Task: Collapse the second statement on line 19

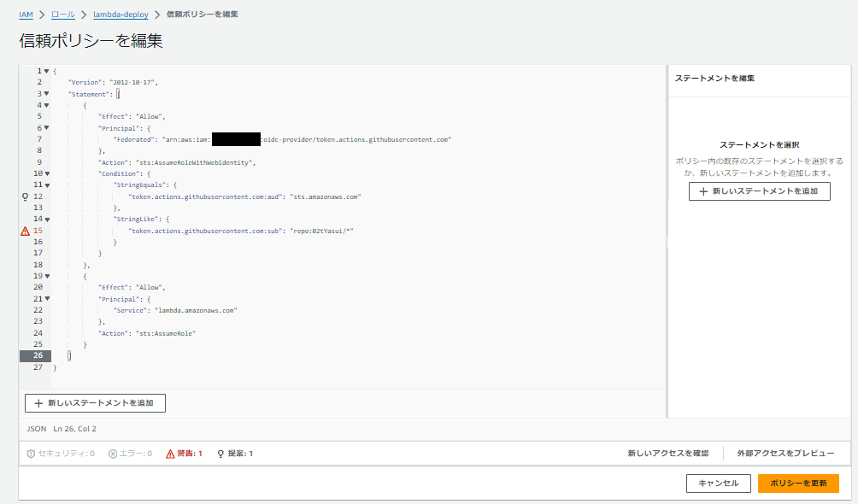Action: pyautogui.click(x=48, y=276)
